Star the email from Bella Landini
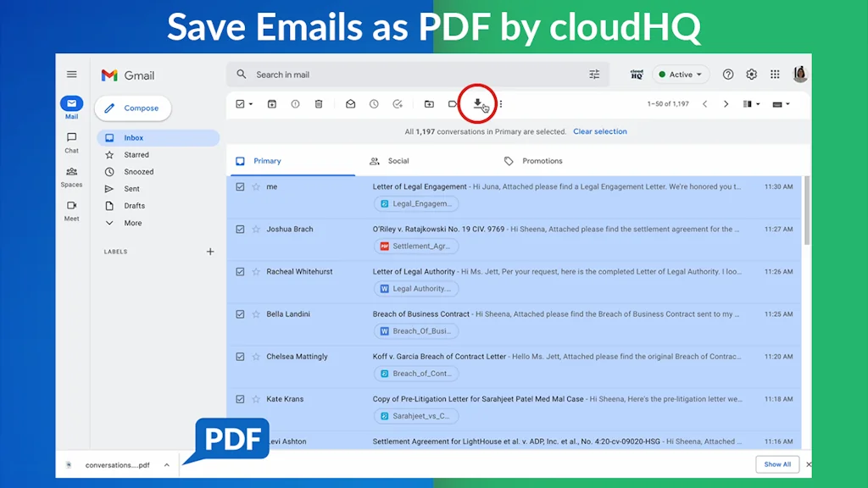Viewport: 868px width, 488px height. (x=256, y=313)
